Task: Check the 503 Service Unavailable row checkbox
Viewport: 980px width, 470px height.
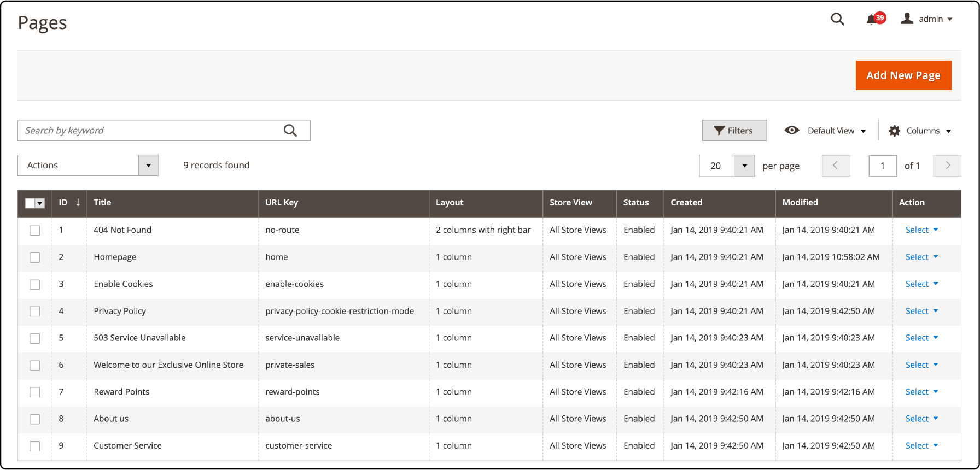Action: [x=35, y=338]
